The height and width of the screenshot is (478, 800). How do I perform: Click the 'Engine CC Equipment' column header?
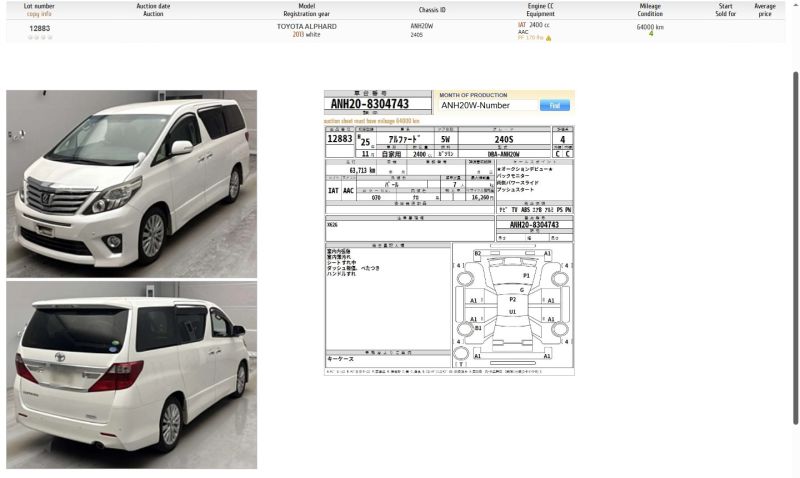[x=540, y=10]
